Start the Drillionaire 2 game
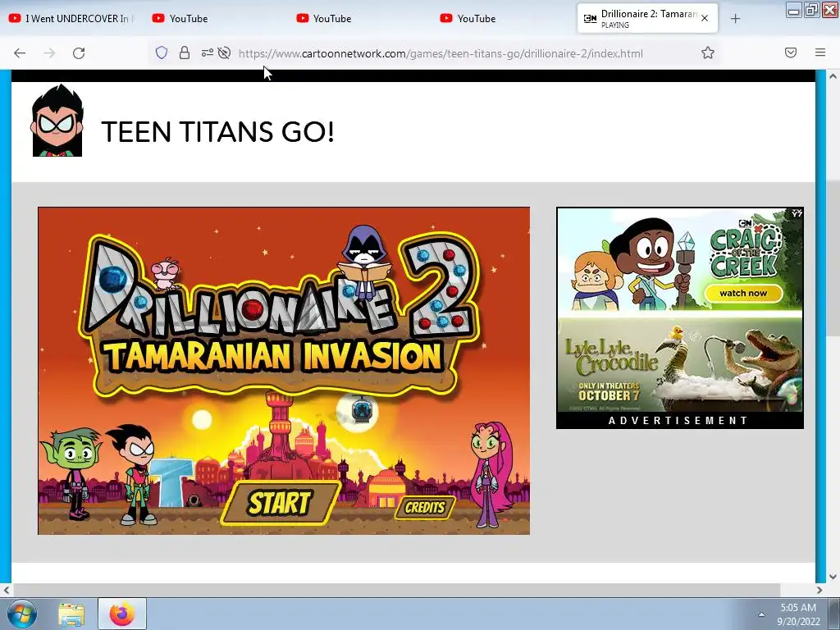Image resolution: width=840 pixels, height=630 pixels. pos(281,503)
